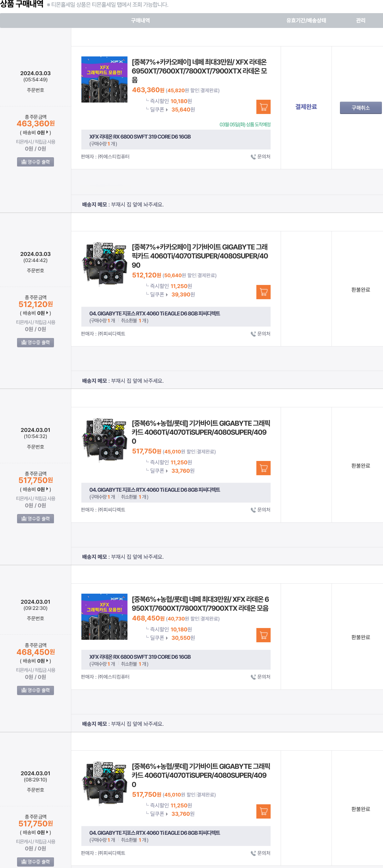Open 문의처 contact for the 09:22:30 order

click(261, 677)
